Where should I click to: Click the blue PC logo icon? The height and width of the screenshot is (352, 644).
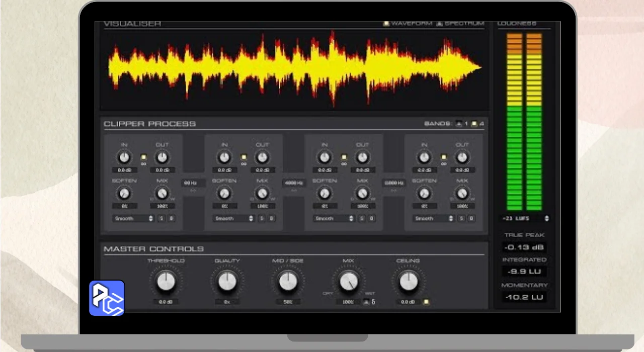click(x=107, y=298)
